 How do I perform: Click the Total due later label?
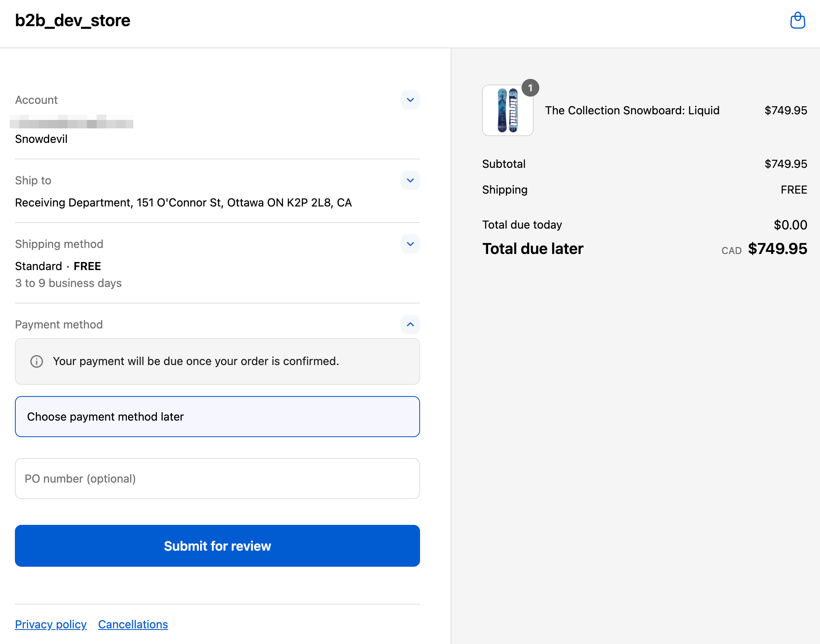tap(532, 249)
